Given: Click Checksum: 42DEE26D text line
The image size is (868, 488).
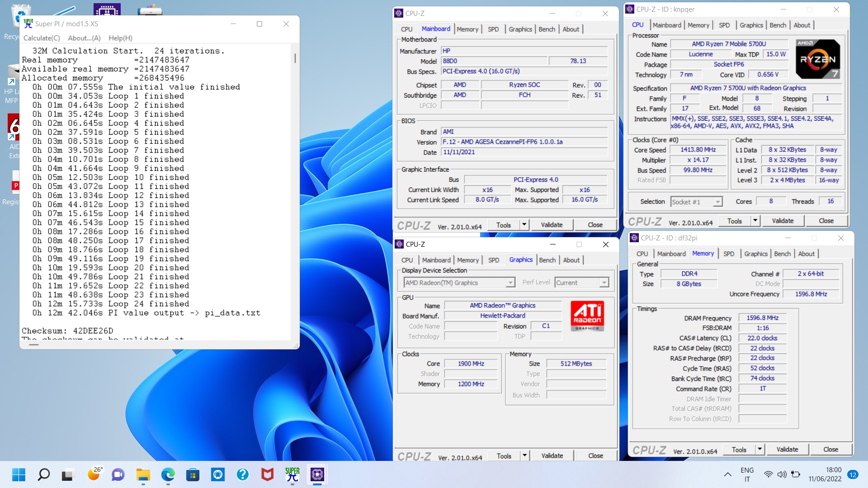Looking at the screenshot, I should coord(67,331).
